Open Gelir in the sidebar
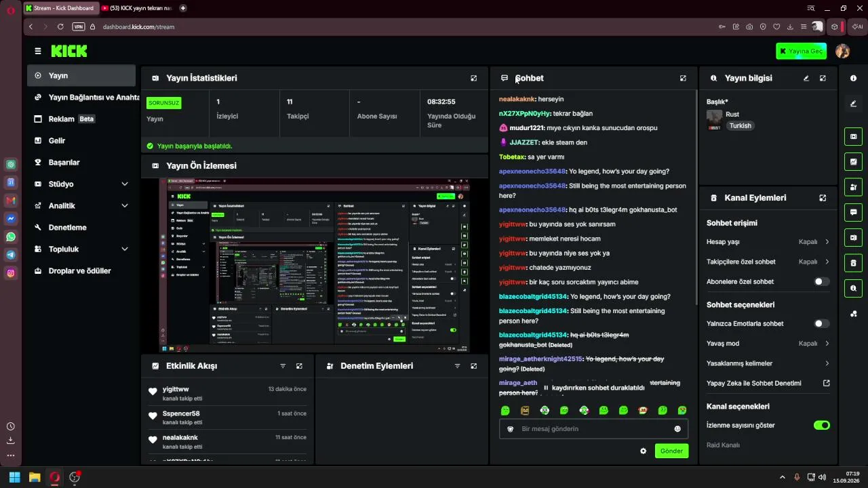Image resolution: width=868 pixels, height=488 pixels. point(81,140)
